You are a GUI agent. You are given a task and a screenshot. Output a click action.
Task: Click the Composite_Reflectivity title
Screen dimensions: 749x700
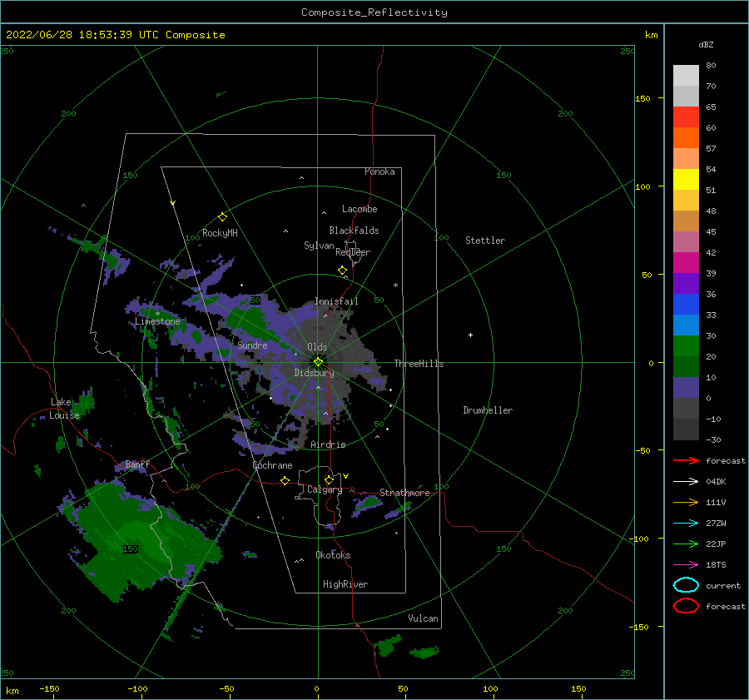(374, 12)
